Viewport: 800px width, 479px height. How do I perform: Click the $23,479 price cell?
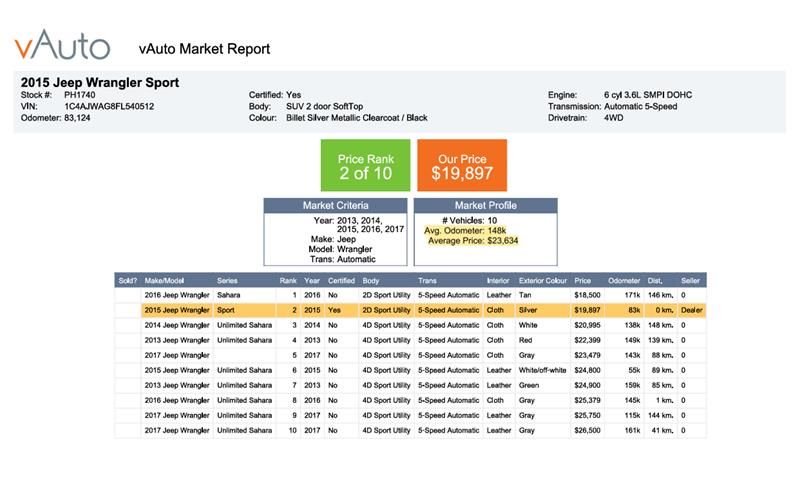(587, 355)
